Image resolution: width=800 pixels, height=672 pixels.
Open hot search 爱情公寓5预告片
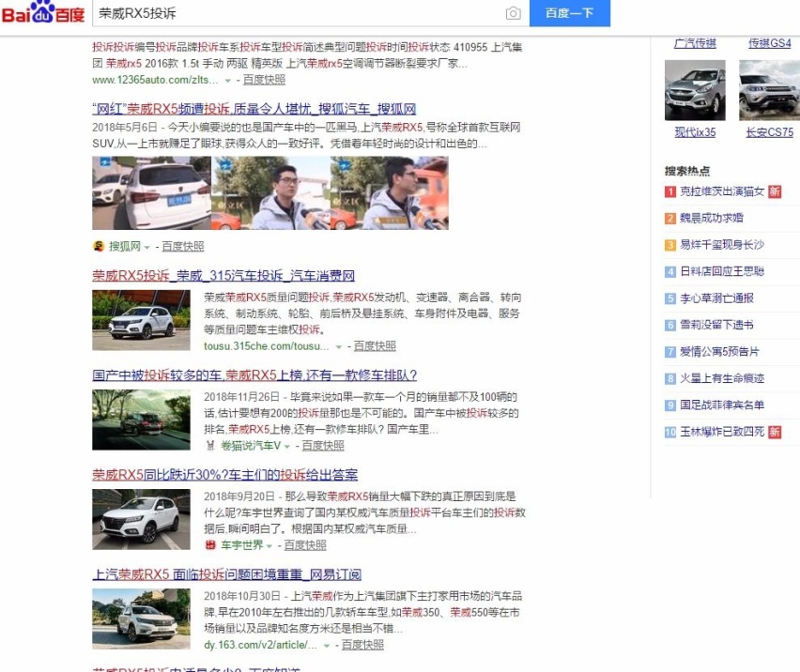pyautogui.click(x=719, y=352)
